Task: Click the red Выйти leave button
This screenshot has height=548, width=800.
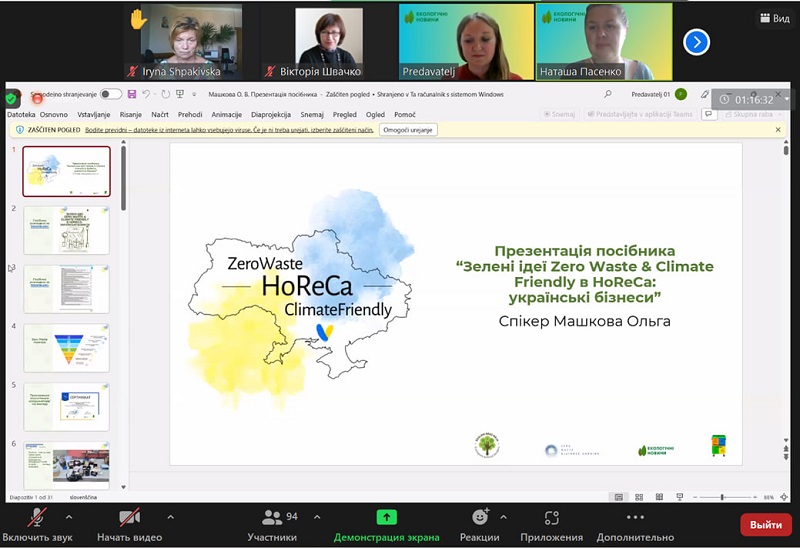Action: [766, 525]
